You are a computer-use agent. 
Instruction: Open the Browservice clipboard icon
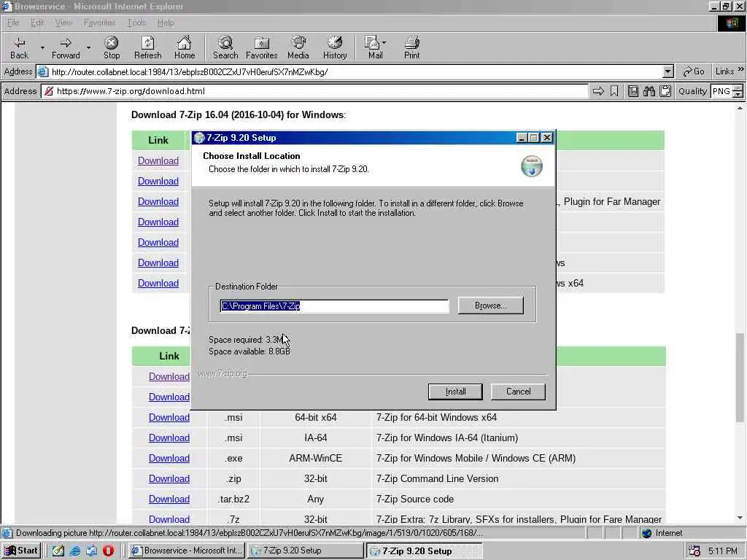click(665, 91)
